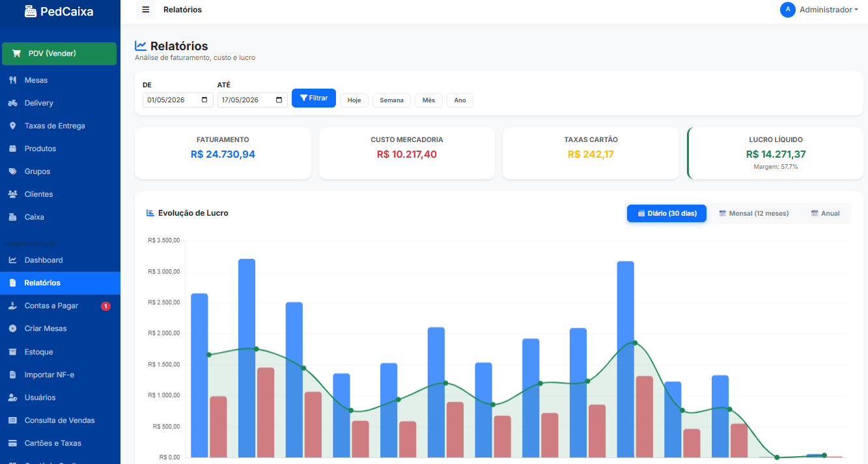Viewport: 868px width, 464px height.
Task: Click the Administrador avatar circle
Action: tap(788, 10)
